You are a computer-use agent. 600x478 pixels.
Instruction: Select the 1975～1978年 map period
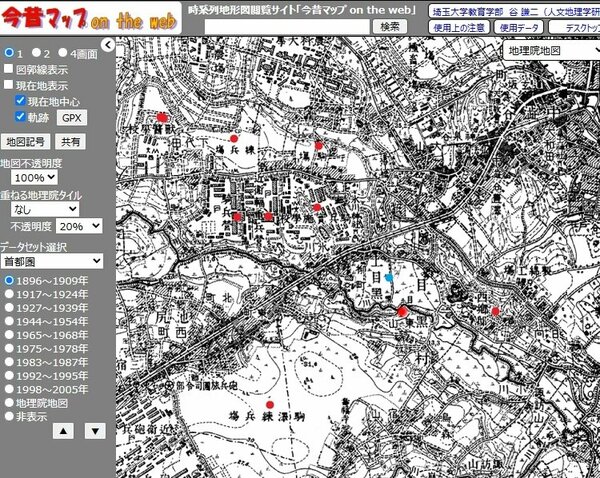pos(9,349)
